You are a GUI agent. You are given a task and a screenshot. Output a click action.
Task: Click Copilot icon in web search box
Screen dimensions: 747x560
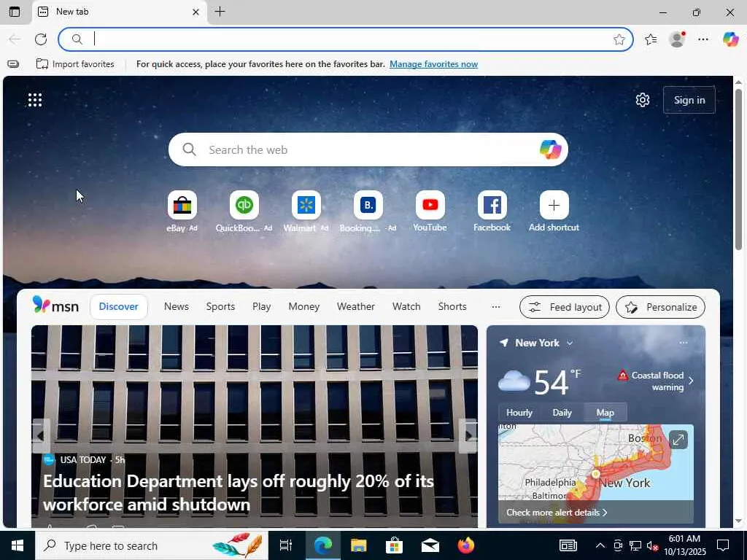[x=550, y=149]
